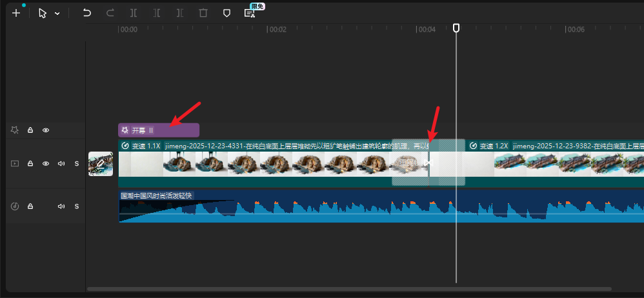
Task: Click the delete trash icon
Action: click(203, 13)
